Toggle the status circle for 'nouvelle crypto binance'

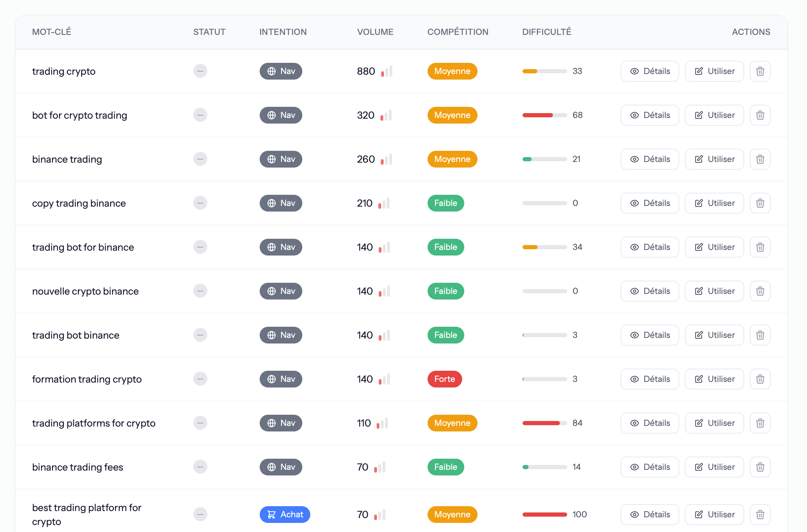(x=200, y=291)
